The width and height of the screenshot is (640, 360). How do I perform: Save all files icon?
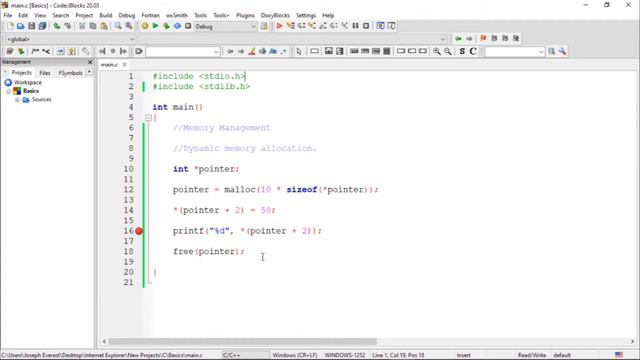(42, 26)
